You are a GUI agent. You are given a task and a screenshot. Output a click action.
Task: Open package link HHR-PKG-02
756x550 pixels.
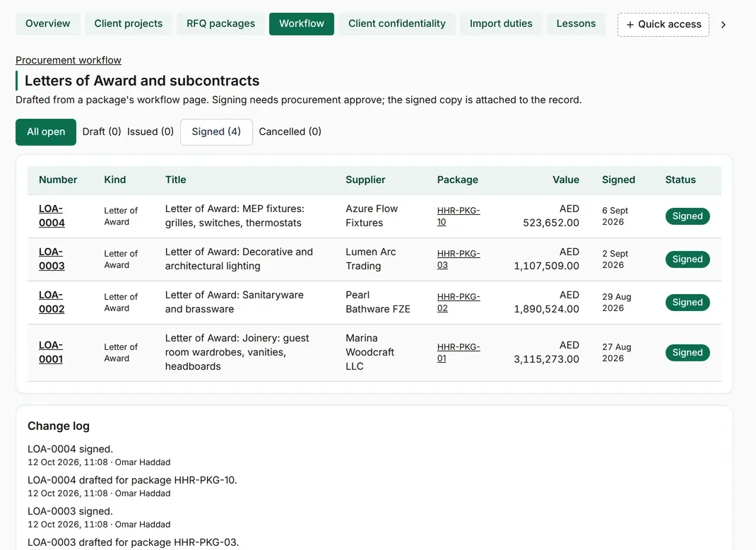click(459, 303)
